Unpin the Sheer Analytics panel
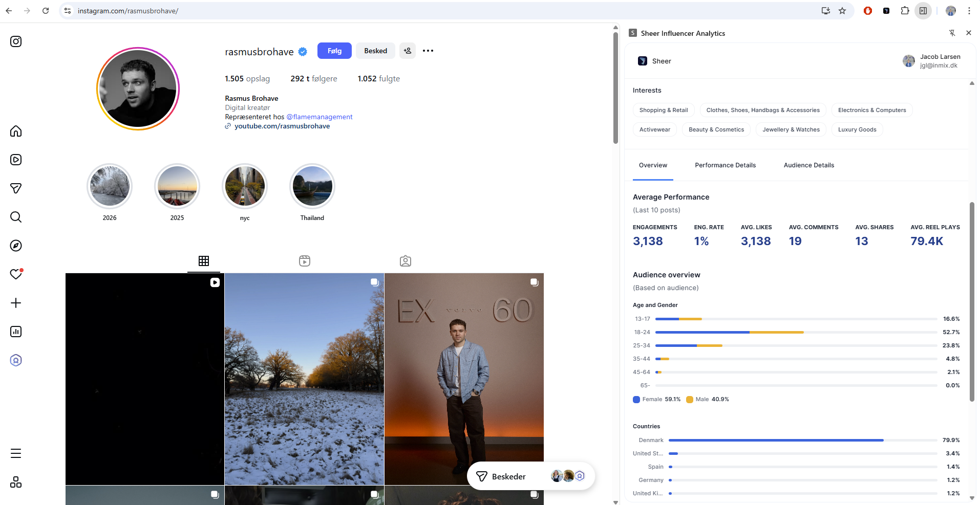980x505 pixels. (x=952, y=33)
